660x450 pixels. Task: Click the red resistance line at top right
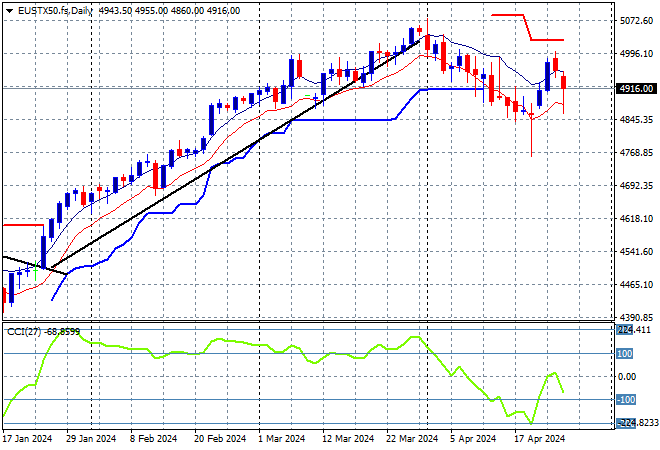pos(547,40)
